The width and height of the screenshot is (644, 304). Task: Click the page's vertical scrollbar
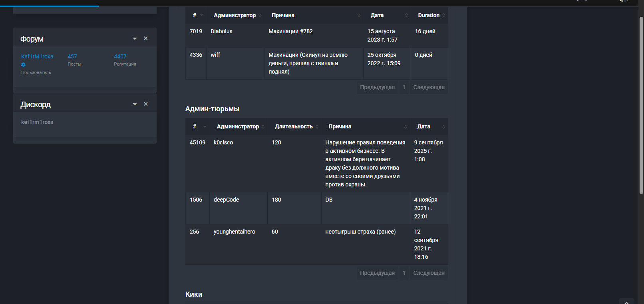(x=641, y=104)
